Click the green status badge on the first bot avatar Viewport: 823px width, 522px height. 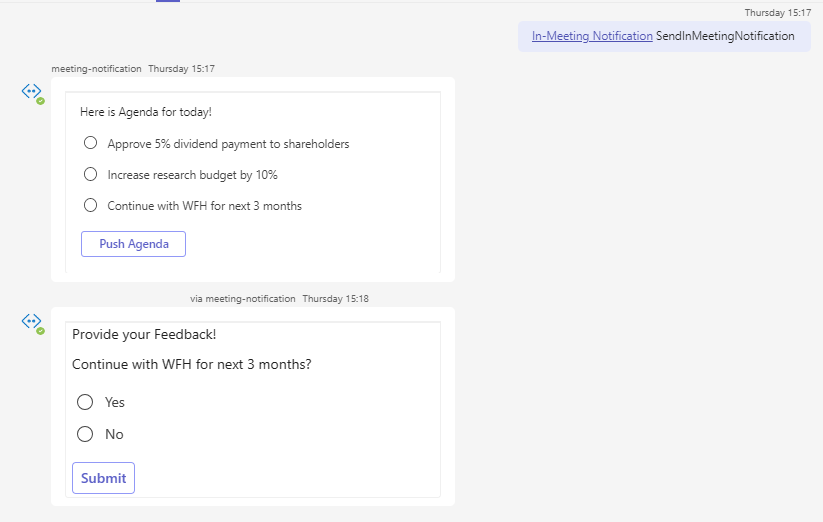coord(40,101)
